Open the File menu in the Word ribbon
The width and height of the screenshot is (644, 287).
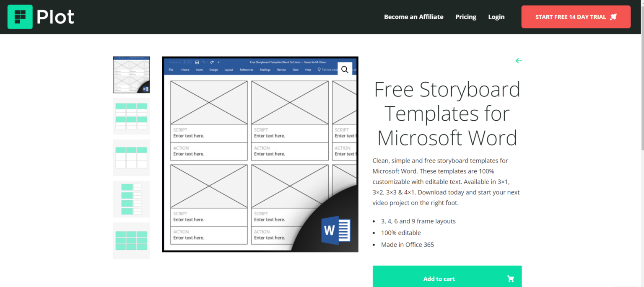pyautogui.click(x=171, y=70)
